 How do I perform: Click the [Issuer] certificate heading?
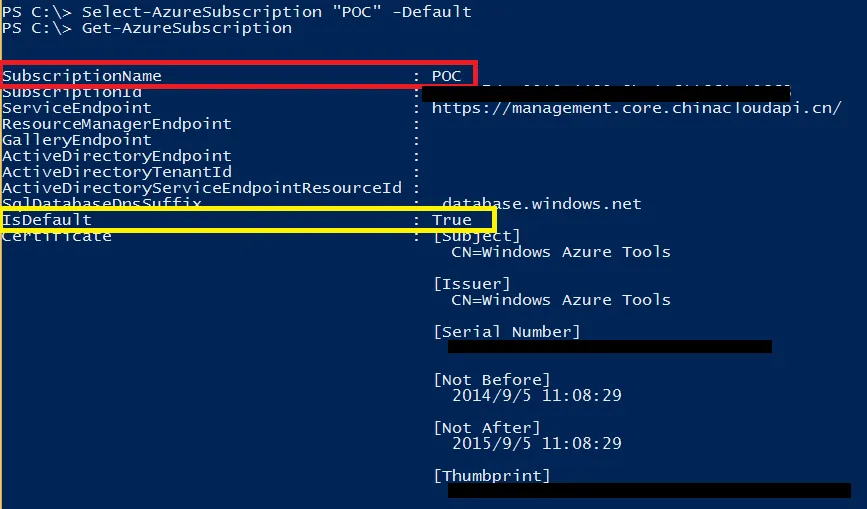coord(472,284)
